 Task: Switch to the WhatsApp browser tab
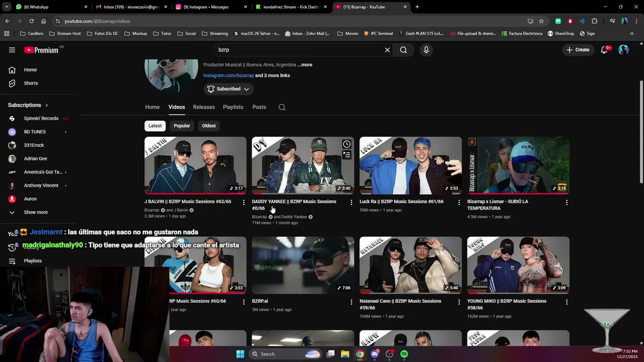point(50,7)
